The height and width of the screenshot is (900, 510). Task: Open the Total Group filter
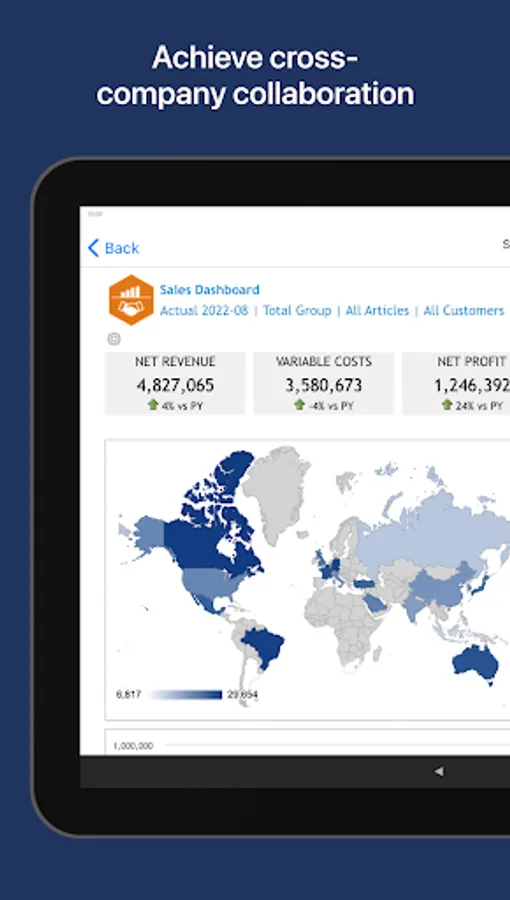tap(297, 311)
